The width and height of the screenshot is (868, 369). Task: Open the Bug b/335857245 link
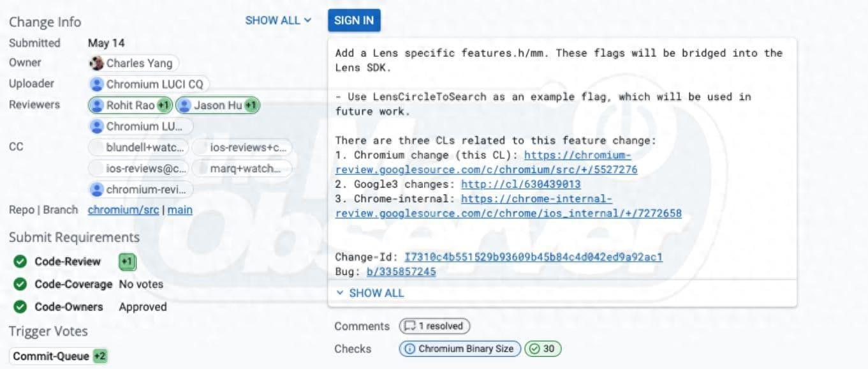(x=401, y=272)
